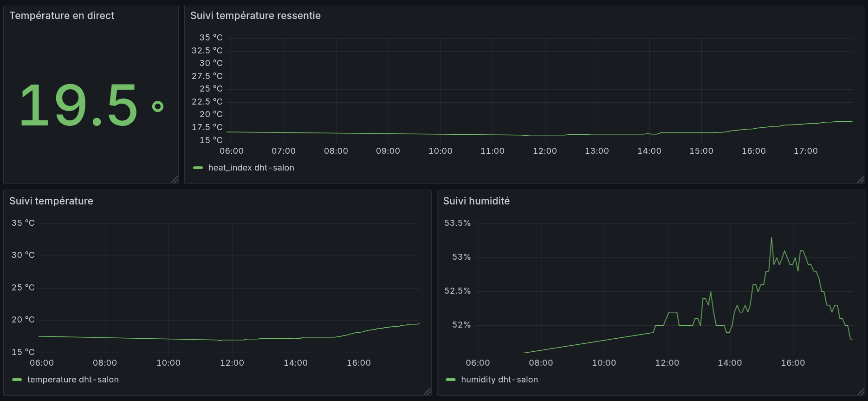Click the Suivi humidité panel resize corner
The width and height of the screenshot is (868, 401).
[x=861, y=392]
